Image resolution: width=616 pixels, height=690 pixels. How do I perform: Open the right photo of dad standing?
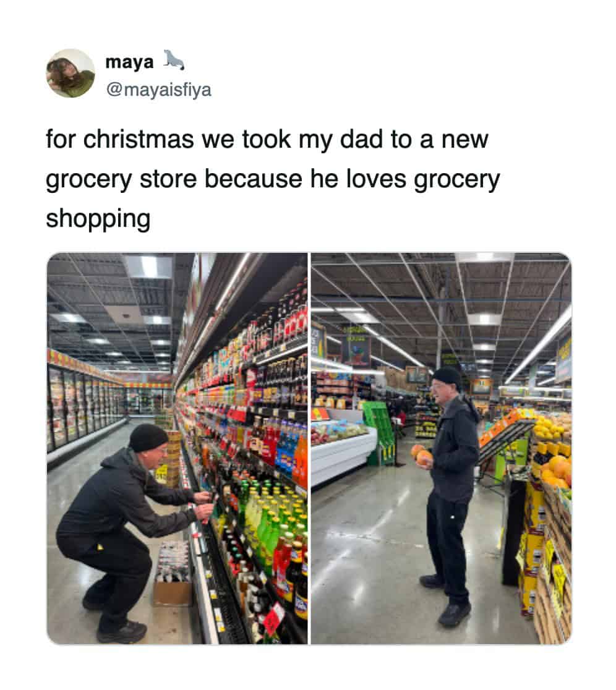[x=441, y=448]
